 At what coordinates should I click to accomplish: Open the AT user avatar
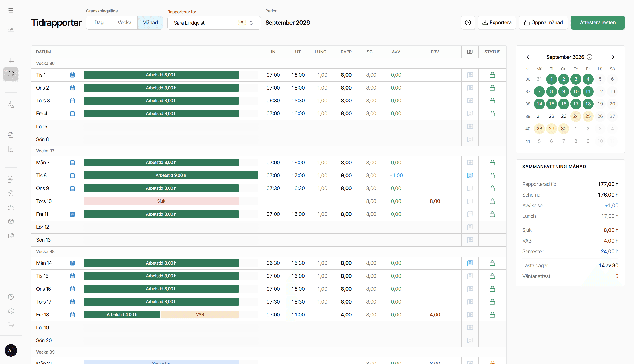tap(11, 350)
